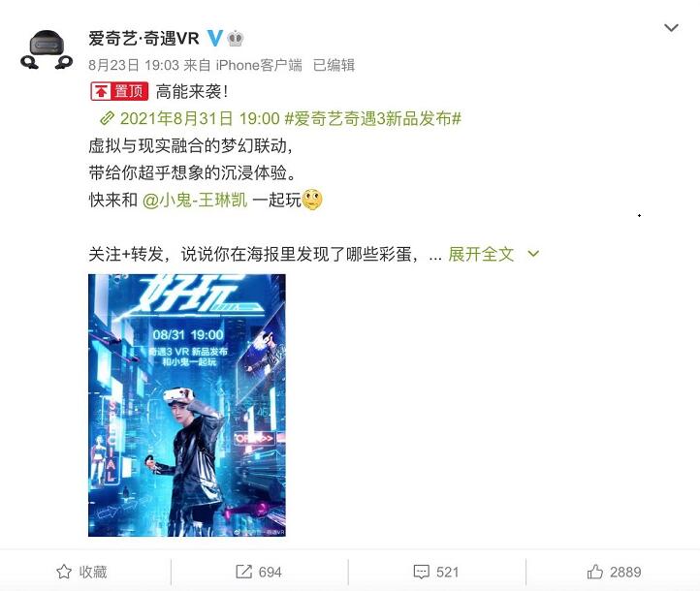Toggle 收藏 to favorite this post
700x591 pixels.
pyautogui.click(x=81, y=572)
